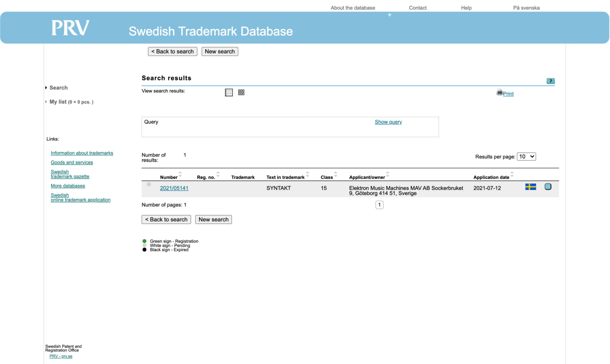
Task: Click the Print link
Action: [508, 94]
